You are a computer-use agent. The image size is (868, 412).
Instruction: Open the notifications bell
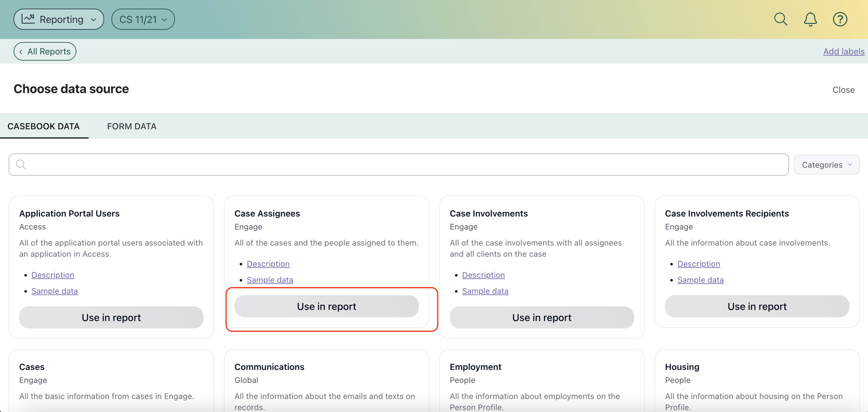click(810, 19)
